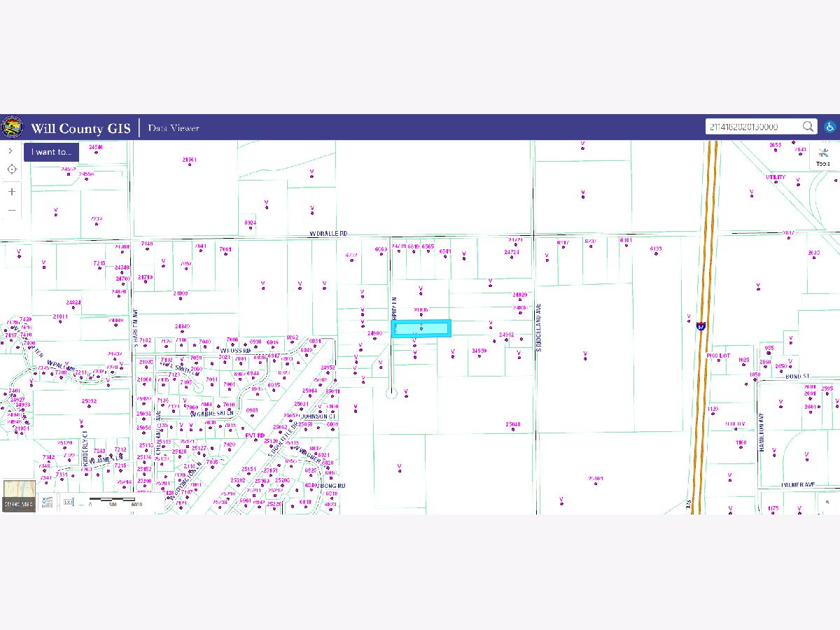Open the 'I want to...' menu
This screenshot has width=840, height=630.
point(51,152)
